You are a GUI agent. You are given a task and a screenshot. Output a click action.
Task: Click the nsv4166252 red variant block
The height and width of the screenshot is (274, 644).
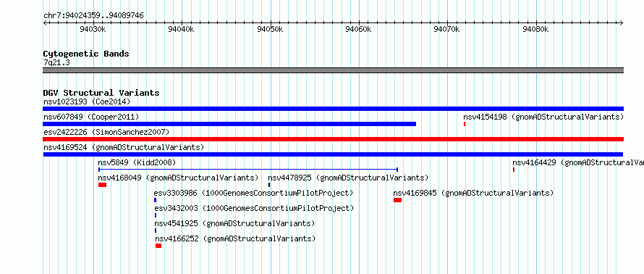(158, 246)
